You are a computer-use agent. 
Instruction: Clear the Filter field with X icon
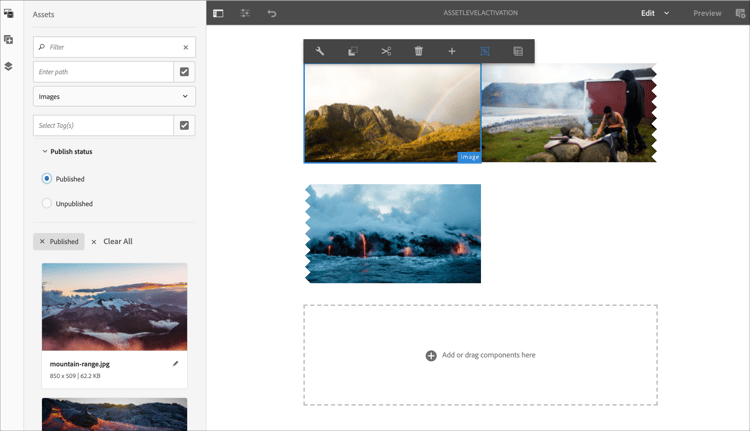(x=186, y=47)
